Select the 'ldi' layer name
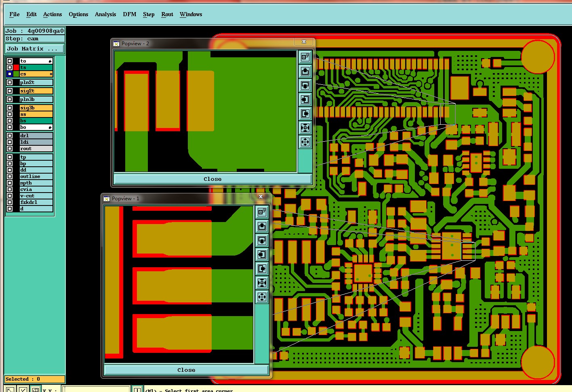The height and width of the screenshot is (392, 572). [36, 142]
